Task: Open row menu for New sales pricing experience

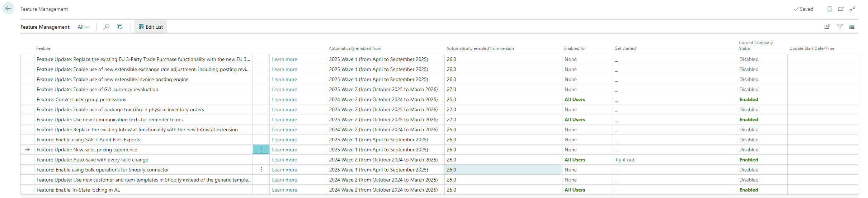Action: pos(261,150)
